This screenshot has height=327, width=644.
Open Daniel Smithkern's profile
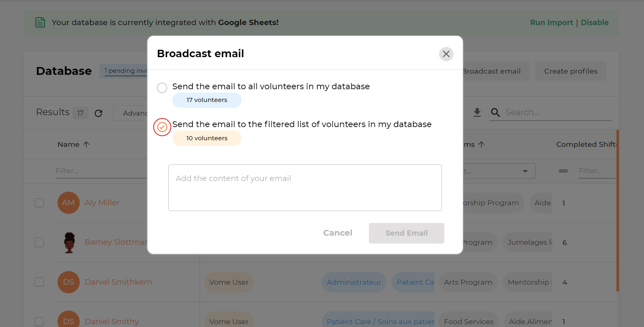pos(118,282)
